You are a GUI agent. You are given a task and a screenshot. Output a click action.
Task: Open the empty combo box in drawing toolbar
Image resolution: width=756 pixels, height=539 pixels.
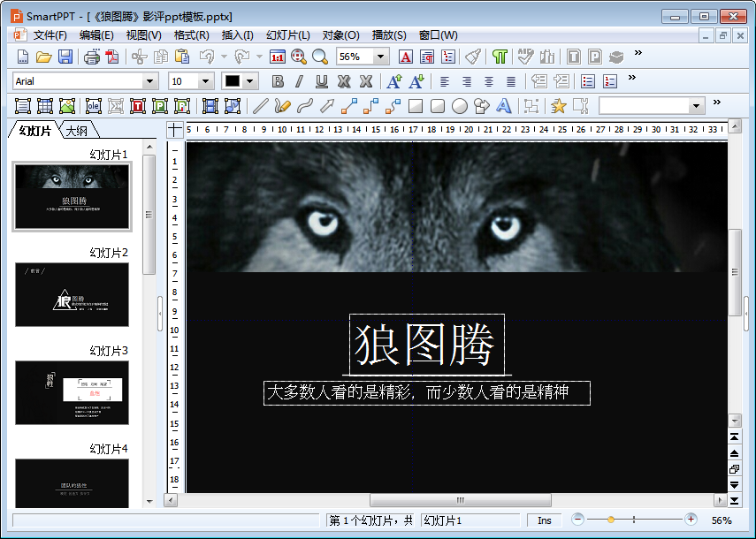click(651, 106)
